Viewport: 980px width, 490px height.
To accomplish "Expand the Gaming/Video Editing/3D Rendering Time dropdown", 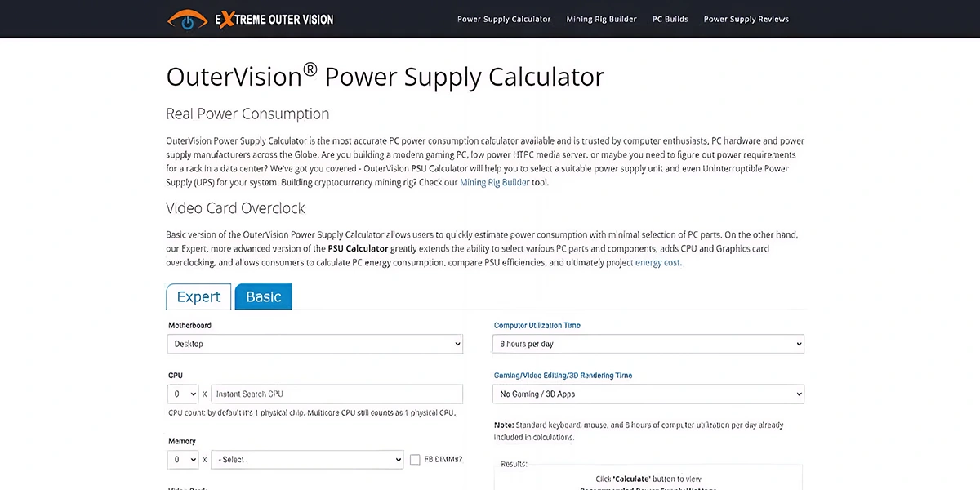I will [648, 394].
